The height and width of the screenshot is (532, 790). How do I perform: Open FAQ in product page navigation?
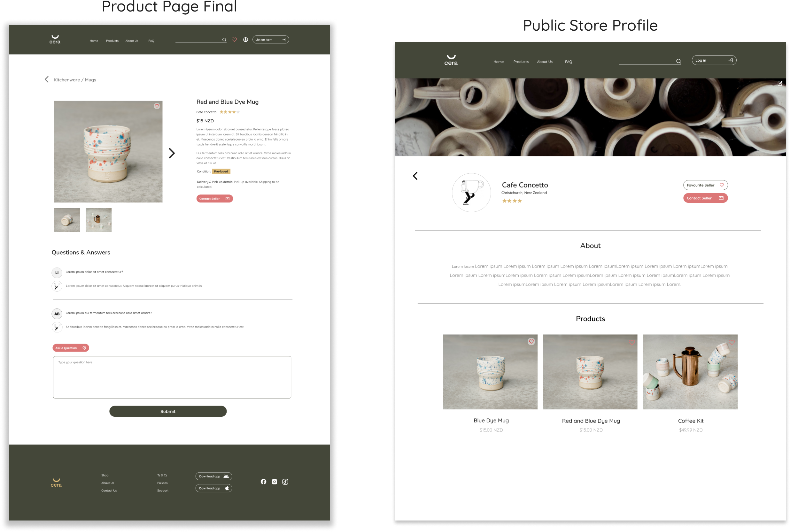click(x=151, y=41)
